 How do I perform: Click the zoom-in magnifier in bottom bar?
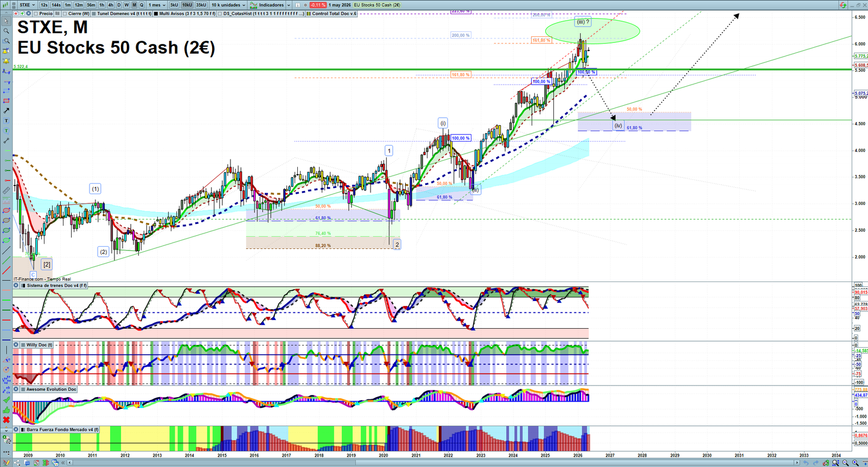(856, 463)
